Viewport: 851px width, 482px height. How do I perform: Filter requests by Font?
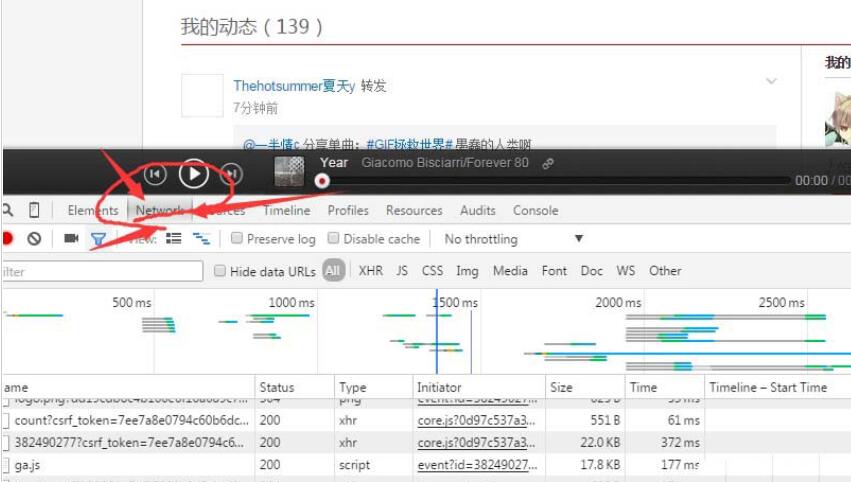(554, 270)
